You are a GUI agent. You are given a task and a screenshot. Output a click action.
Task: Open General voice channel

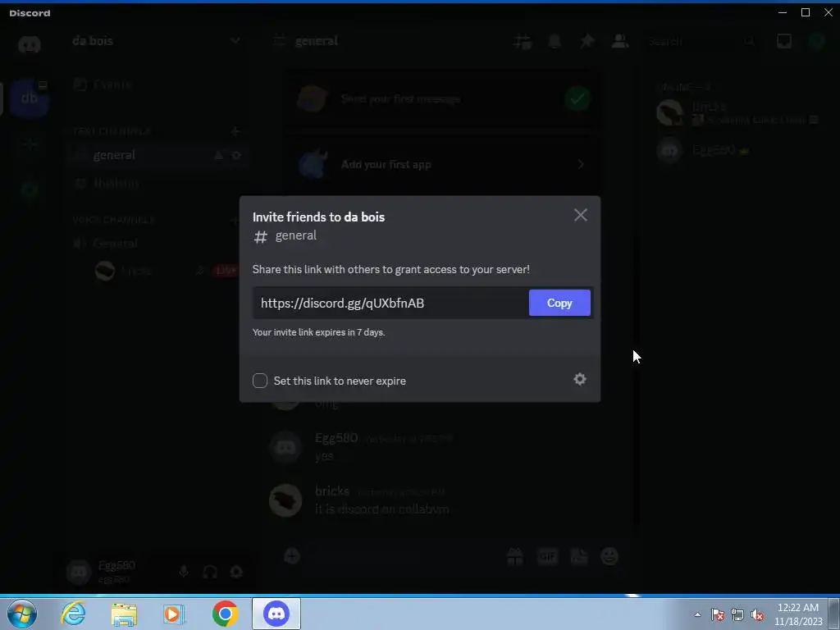[115, 243]
